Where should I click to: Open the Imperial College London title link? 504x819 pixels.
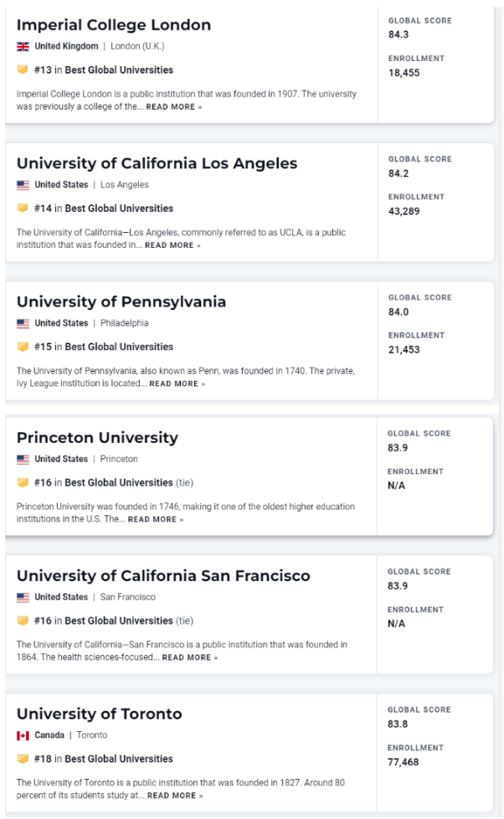click(x=114, y=24)
